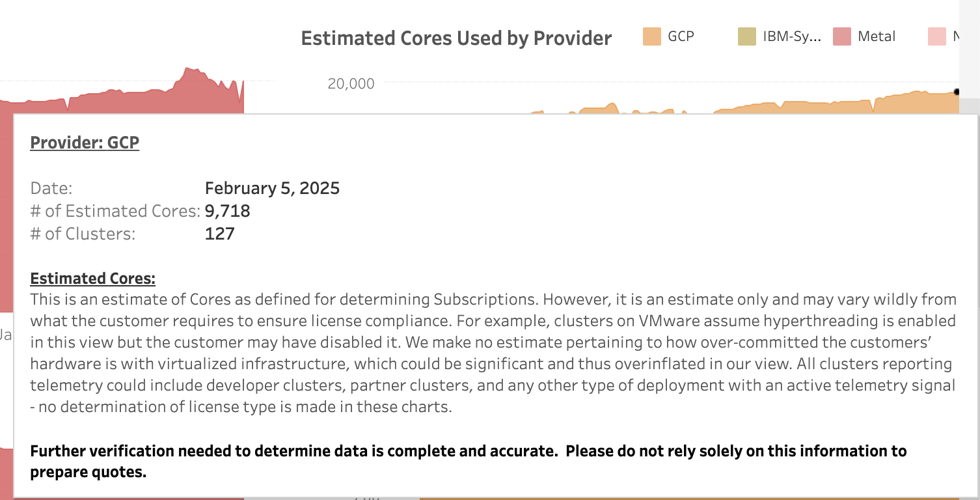Select the GCP legend label text
This screenshot has width=980, height=500.
681,36
